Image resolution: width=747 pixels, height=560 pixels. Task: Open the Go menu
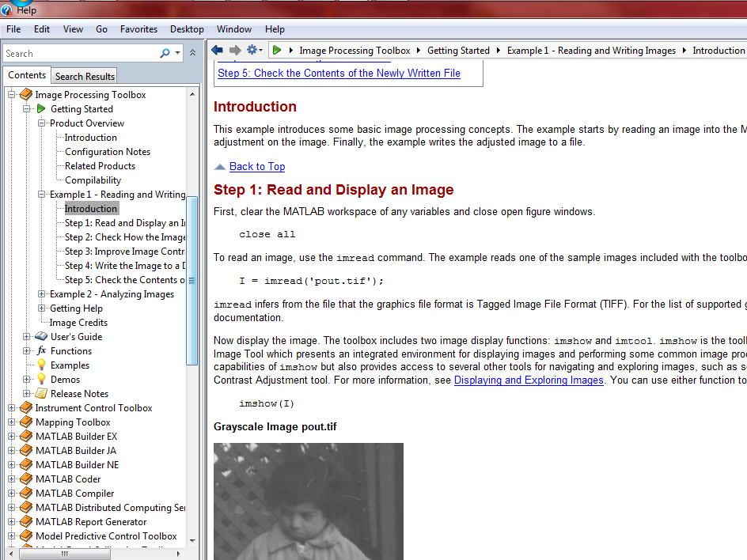[x=101, y=29]
